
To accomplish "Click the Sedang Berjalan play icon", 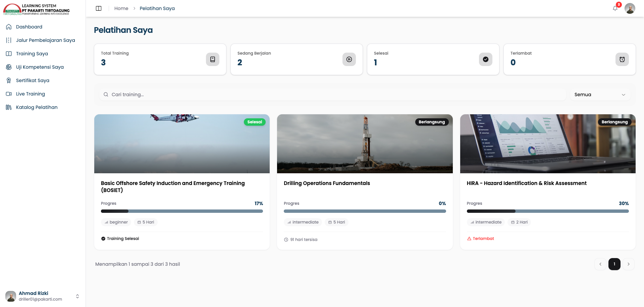I will coord(349,59).
